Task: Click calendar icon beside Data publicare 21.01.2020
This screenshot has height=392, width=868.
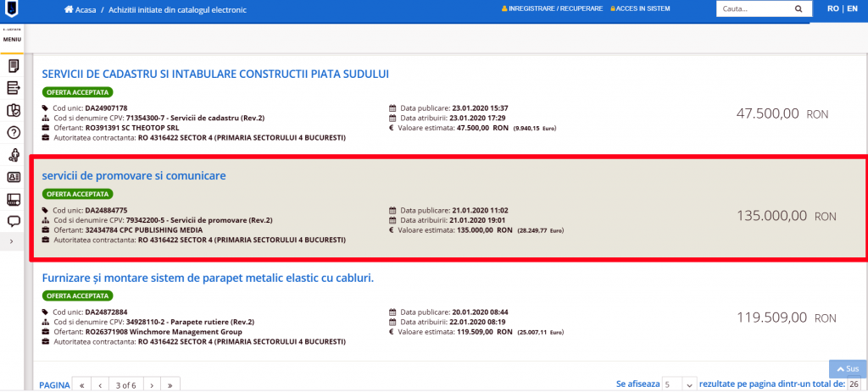Action: (x=393, y=210)
